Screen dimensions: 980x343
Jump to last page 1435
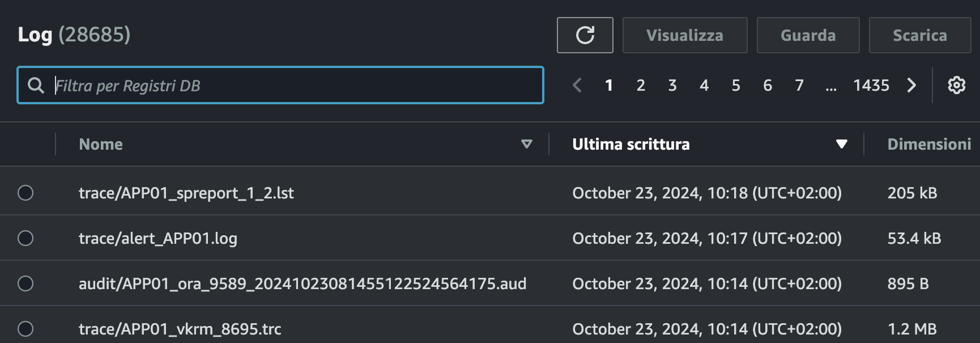coord(871,85)
